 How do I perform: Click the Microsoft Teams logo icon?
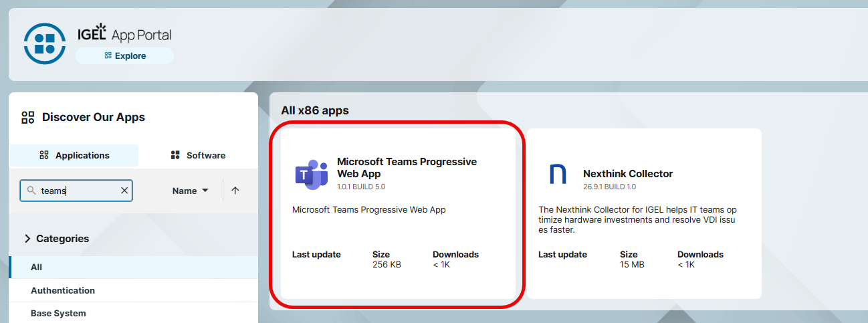pyautogui.click(x=311, y=174)
